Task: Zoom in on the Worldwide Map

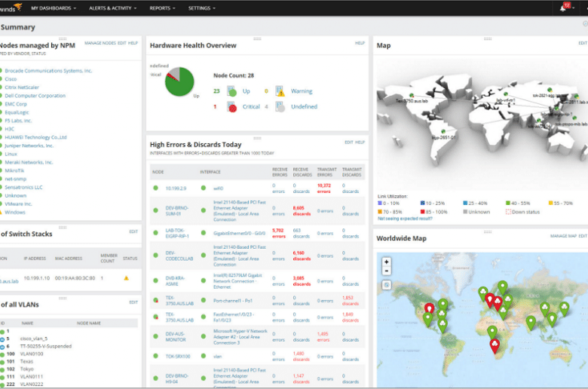Action: [386, 262]
